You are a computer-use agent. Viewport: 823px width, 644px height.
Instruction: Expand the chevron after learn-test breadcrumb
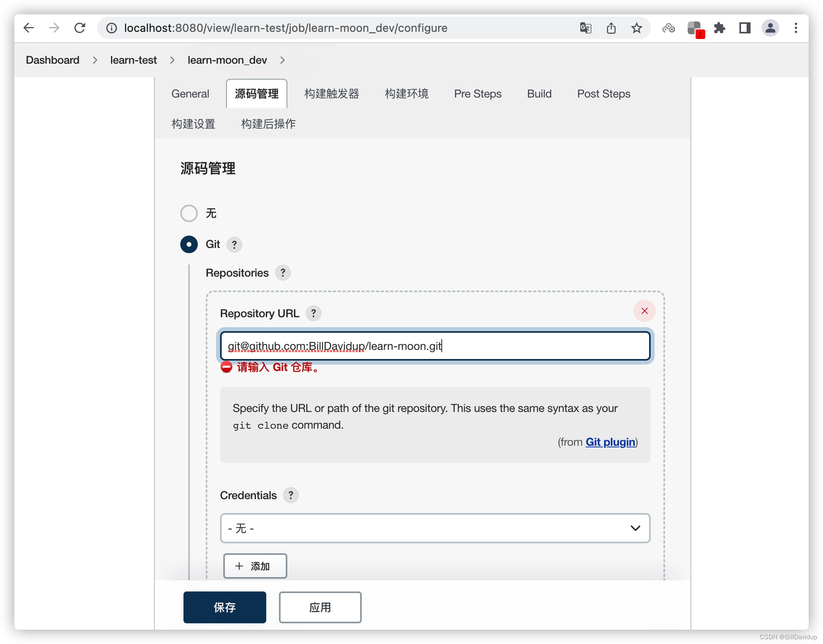[172, 60]
